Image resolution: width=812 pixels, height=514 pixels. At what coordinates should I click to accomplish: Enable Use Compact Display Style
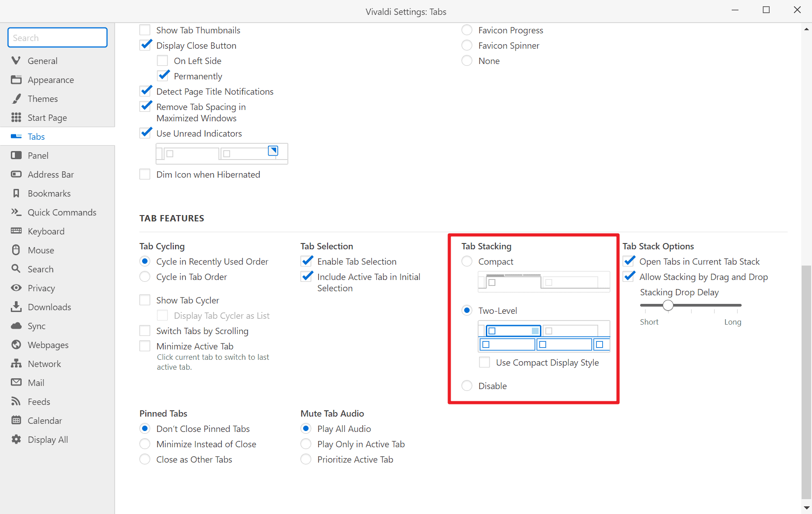click(484, 363)
